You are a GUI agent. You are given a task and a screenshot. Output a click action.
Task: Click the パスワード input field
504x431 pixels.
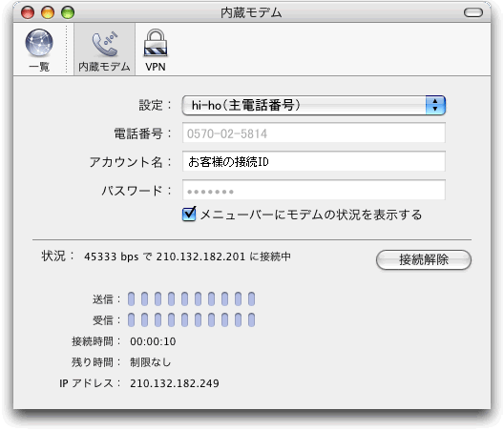(314, 190)
